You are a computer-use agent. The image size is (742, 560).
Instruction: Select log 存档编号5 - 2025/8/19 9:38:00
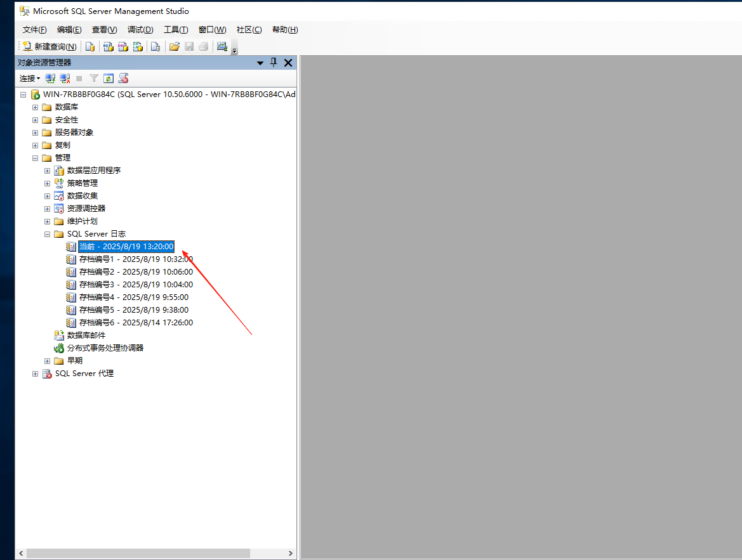[134, 310]
